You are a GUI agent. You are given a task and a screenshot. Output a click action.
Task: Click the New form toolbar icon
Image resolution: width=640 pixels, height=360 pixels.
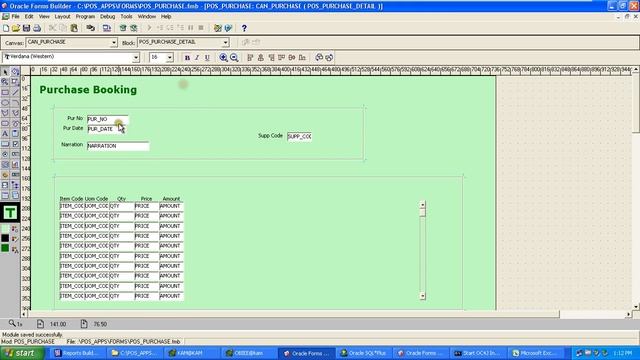tap(6, 28)
